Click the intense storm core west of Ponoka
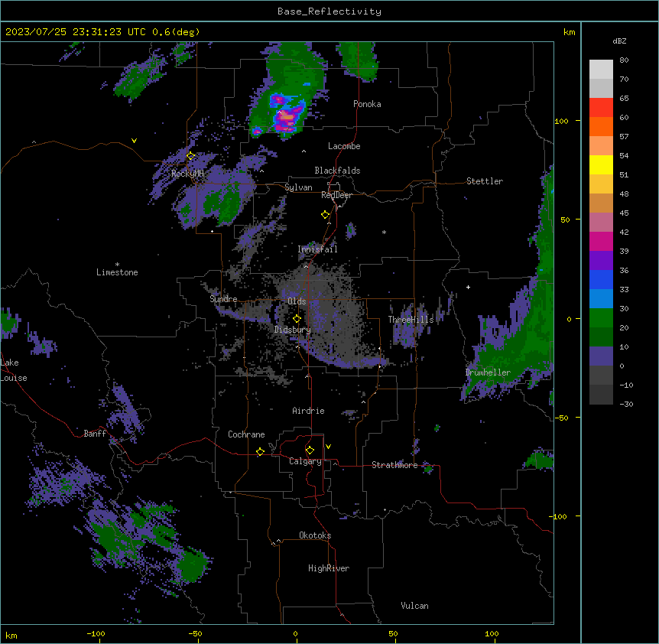 click(x=288, y=115)
